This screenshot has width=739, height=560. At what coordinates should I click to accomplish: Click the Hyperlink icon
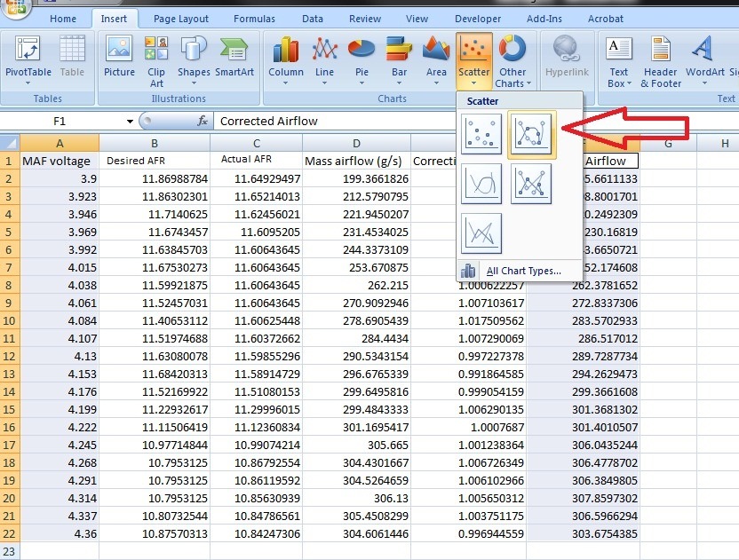coord(567,56)
